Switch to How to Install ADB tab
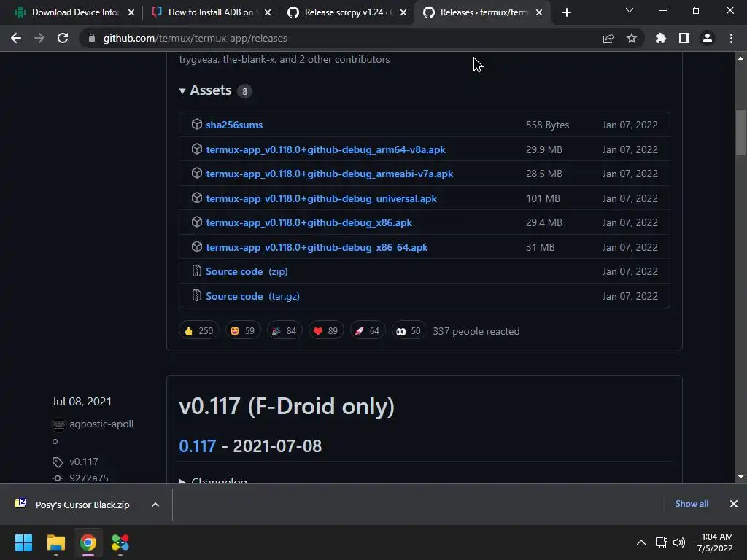 click(x=205, y=12)
